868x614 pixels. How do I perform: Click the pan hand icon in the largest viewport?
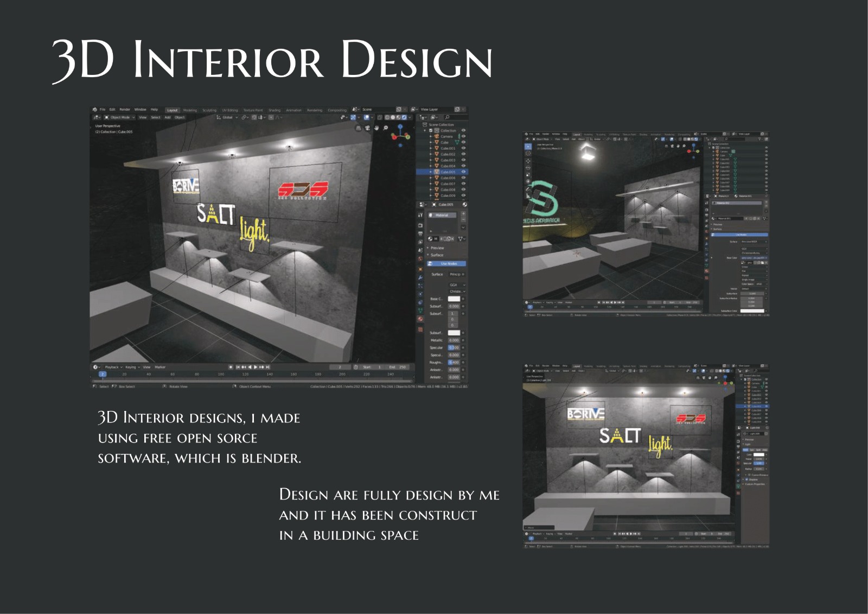pyautogui.click(x=376, y=128)
